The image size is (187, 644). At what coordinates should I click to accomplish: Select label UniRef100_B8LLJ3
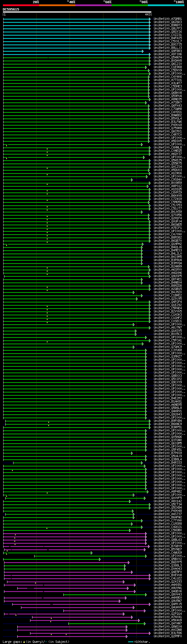coord(168,48)
